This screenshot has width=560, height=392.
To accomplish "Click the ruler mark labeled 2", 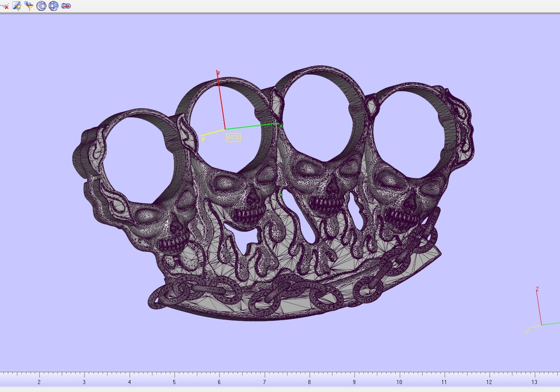I will click(39, 382).
